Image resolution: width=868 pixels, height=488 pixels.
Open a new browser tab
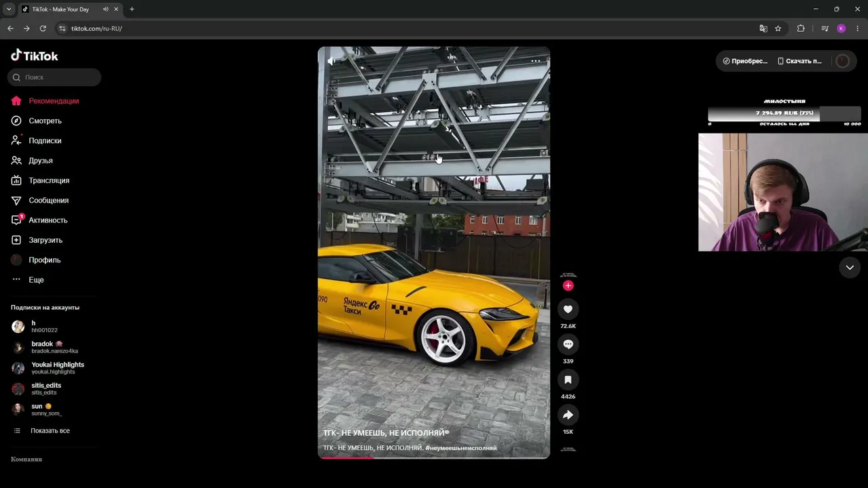(x=132, y=9)
